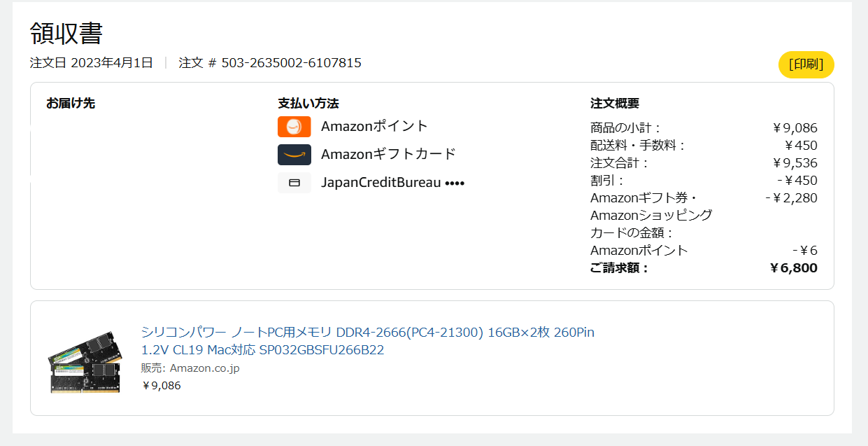Click the dark Amazon gift card icon
The image size is (868, 446).
(x=294, y=155)
